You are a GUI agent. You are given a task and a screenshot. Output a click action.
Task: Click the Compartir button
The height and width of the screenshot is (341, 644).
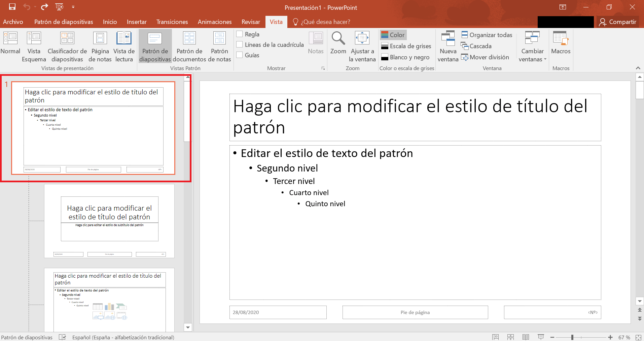618,22
